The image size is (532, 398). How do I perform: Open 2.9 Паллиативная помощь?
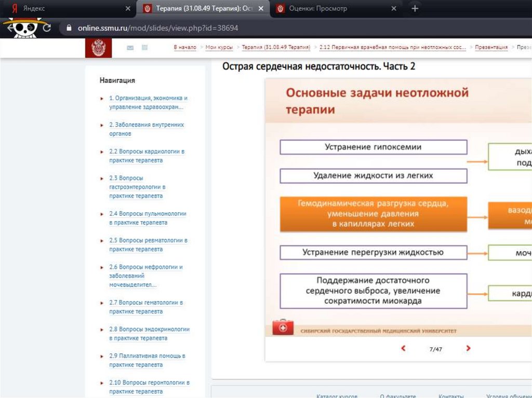tap(147, 360)
